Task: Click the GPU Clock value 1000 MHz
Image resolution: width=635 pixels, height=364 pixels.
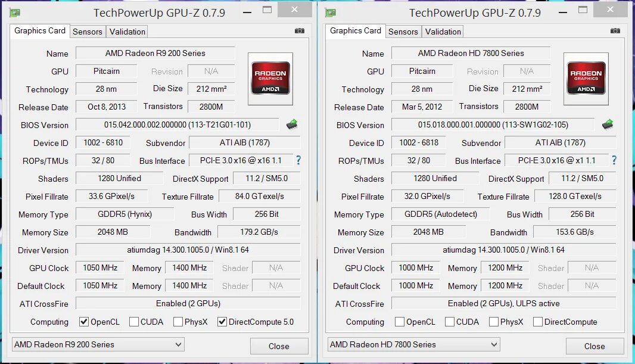Action: (416, 267)
